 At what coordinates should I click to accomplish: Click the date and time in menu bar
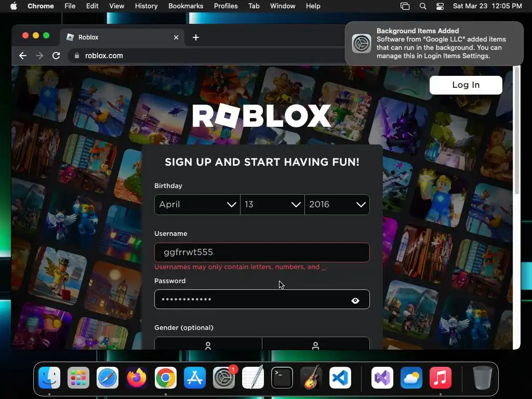(x=487, y=6)
